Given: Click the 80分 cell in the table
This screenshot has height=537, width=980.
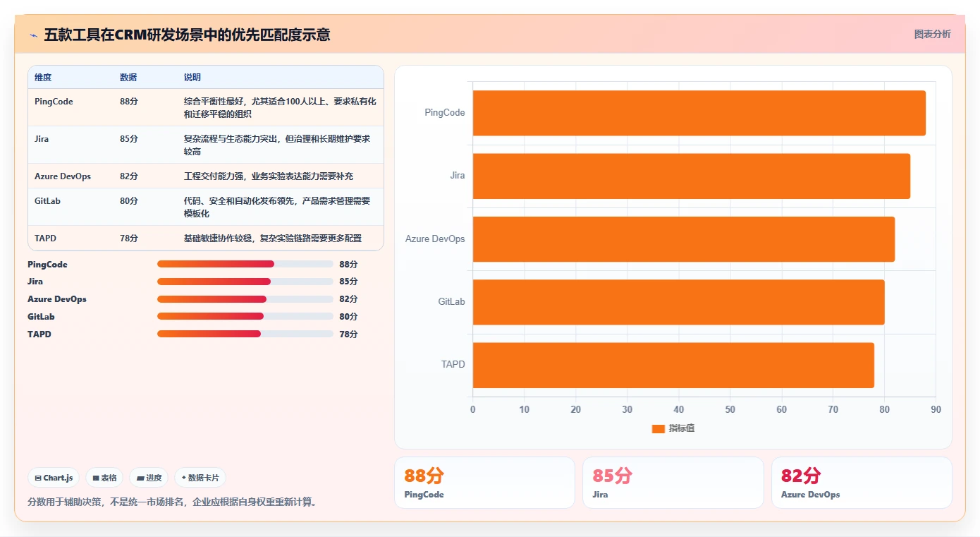Looking at the screenshot, I should point(129,201).
